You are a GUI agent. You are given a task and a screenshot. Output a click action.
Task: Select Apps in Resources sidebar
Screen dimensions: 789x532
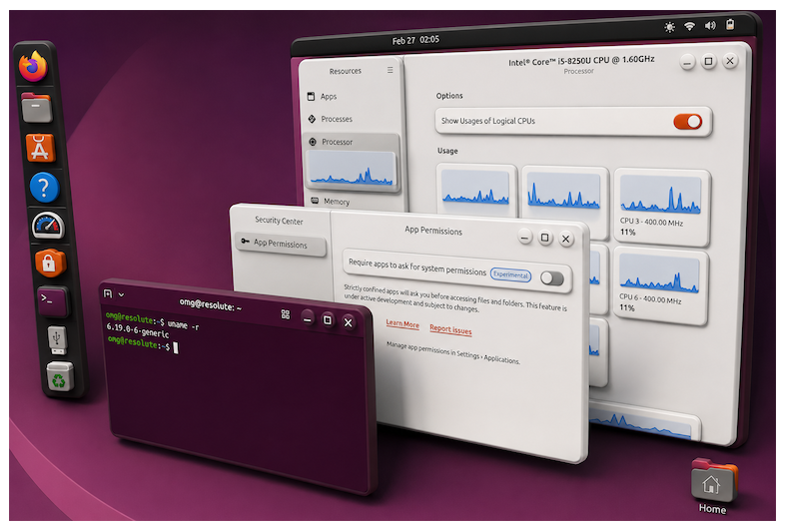click(352, 96)
